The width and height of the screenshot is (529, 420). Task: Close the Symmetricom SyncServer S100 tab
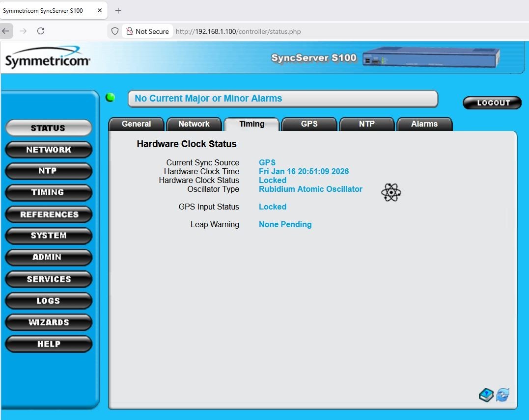pyautogui.click(x=100, y=10)
